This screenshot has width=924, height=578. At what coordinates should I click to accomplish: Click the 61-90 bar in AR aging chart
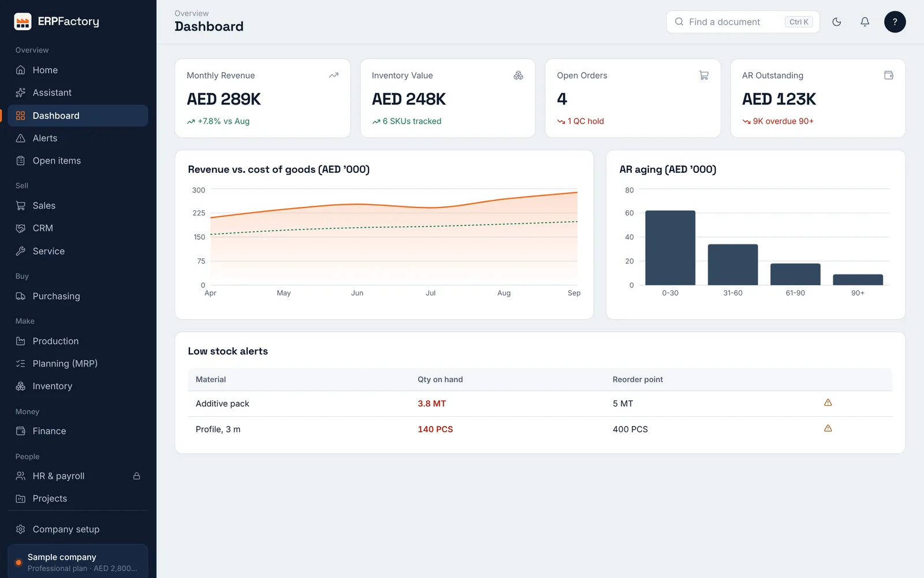coord(795,274)
